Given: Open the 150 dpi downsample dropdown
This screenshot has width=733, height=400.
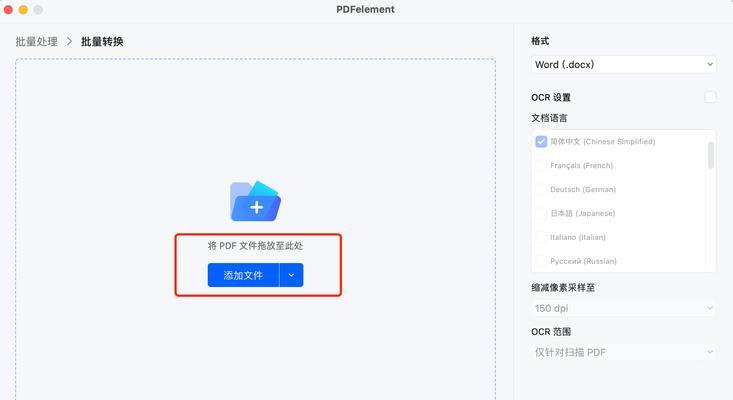Looking at the screenshot, I should 624,308.
